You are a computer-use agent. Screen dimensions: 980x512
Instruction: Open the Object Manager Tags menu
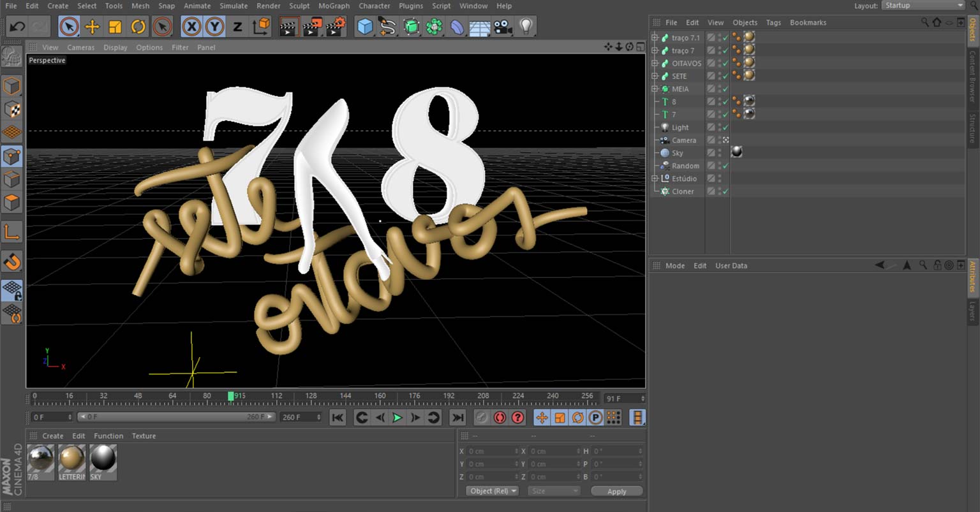773,22
